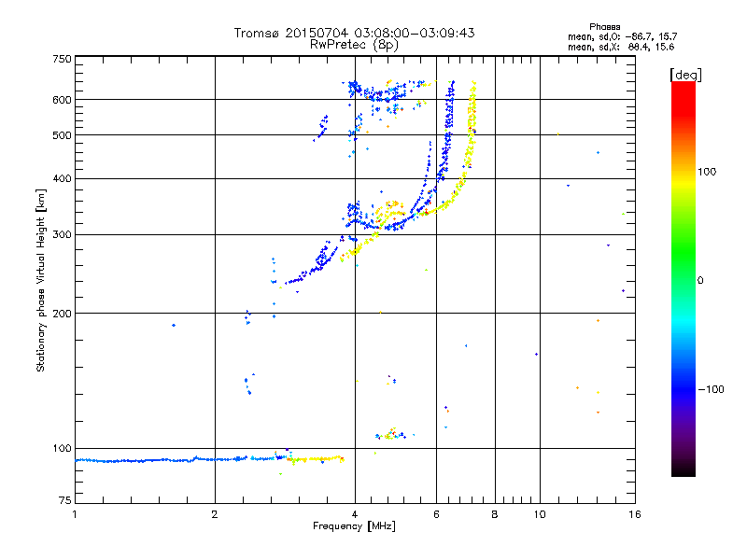The image size is (747, 560).
Task: Click the y-axis label '200'
Action: click(62, 314)
